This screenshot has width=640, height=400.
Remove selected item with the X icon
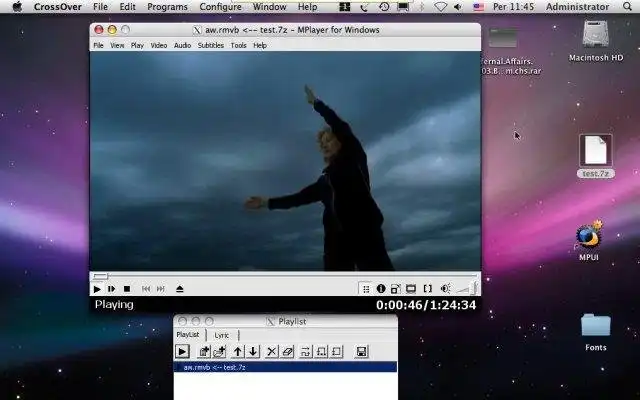(x=271, y=351)
